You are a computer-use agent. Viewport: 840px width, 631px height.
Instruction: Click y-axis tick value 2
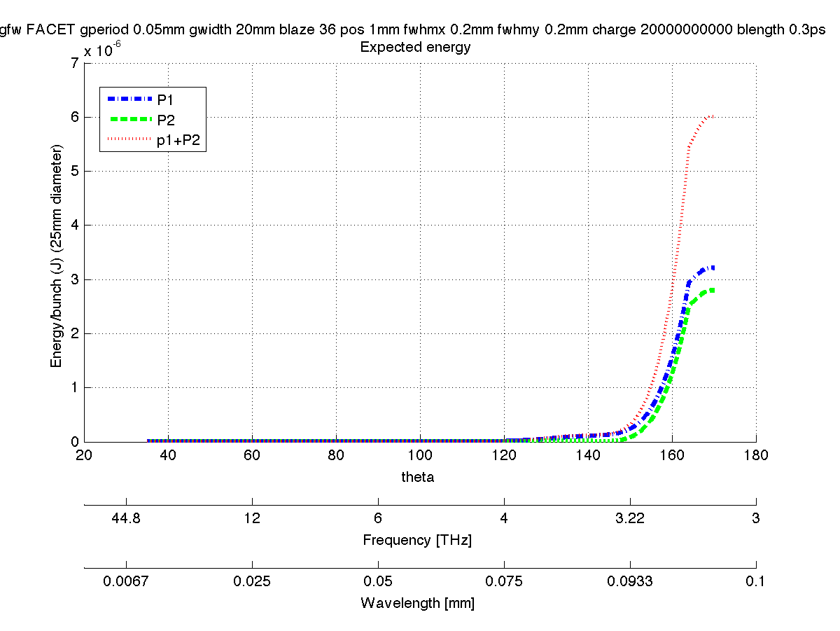[73, 333]
